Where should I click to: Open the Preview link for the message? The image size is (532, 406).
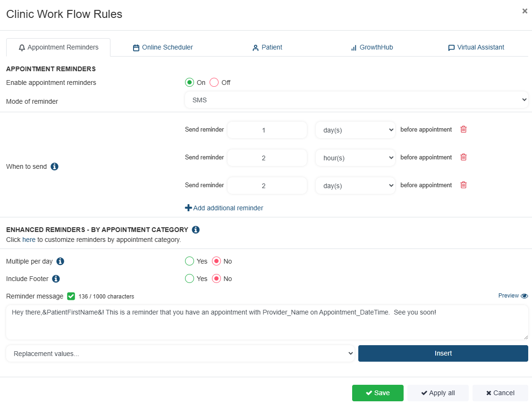(x=508, y=296)
